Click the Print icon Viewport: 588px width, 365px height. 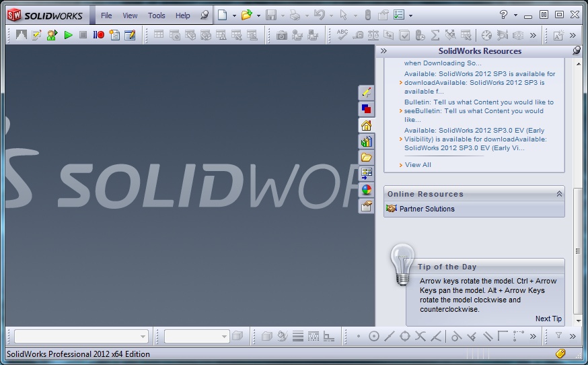295,15
